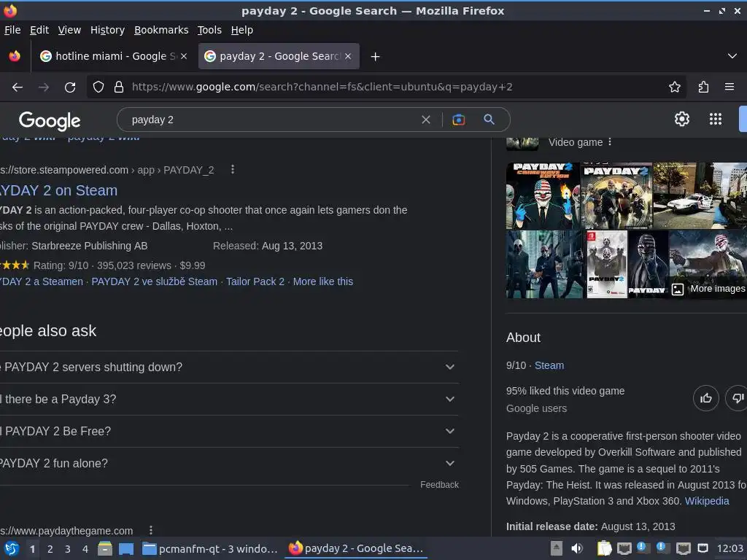Open 'PAYDAY 2 ve službě Steam' sublink
747x560 pixels.
click(155, 281)
